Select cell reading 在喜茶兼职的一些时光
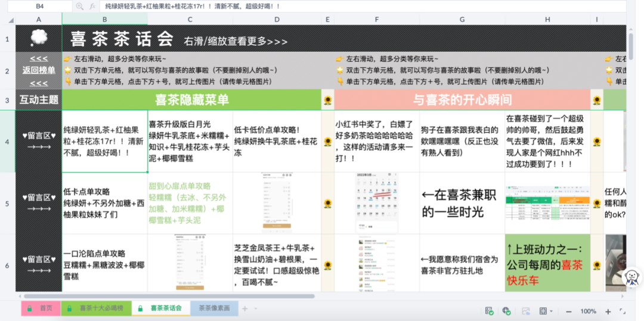Screen dimensions: 644x321 (463, 203)
